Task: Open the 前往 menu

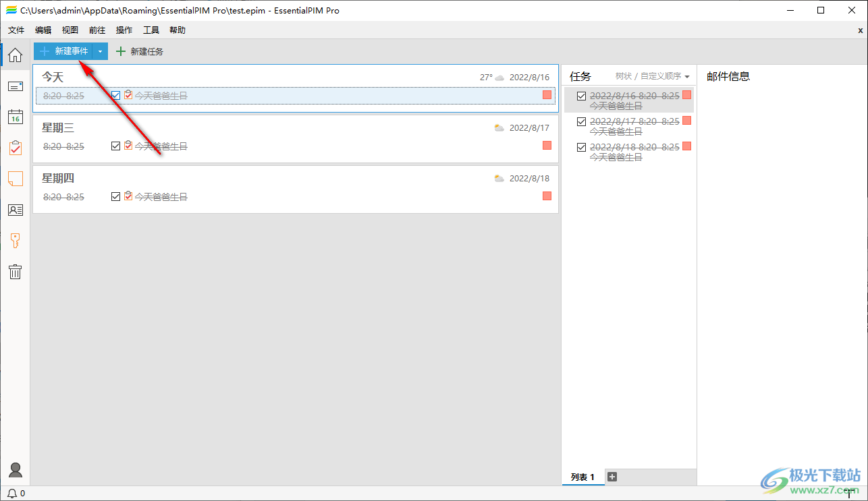Action: click(97, 30)
